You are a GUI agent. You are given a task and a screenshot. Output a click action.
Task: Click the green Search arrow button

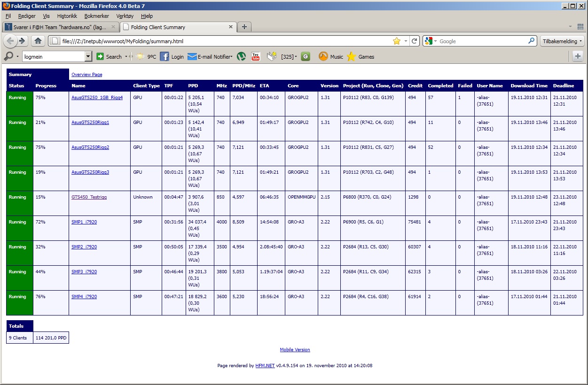(x=100, y=56)
